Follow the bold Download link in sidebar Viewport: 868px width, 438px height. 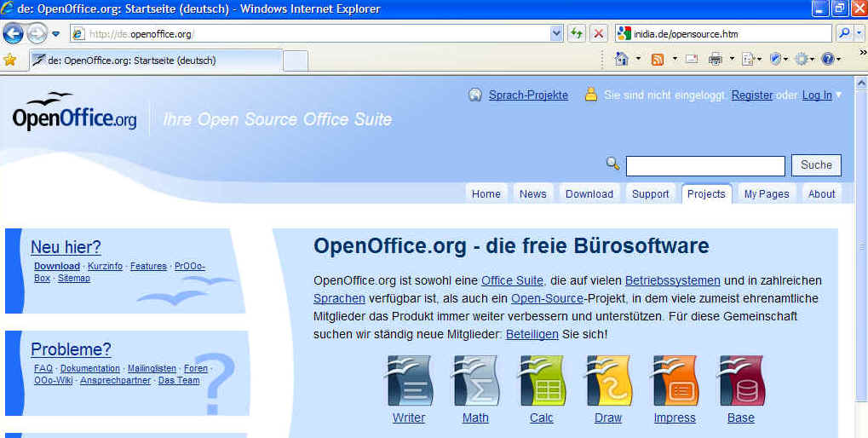pos(57,267)
